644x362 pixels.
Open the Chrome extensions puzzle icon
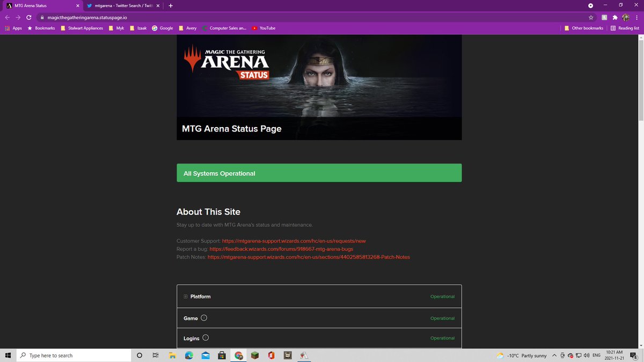[614, 17]
